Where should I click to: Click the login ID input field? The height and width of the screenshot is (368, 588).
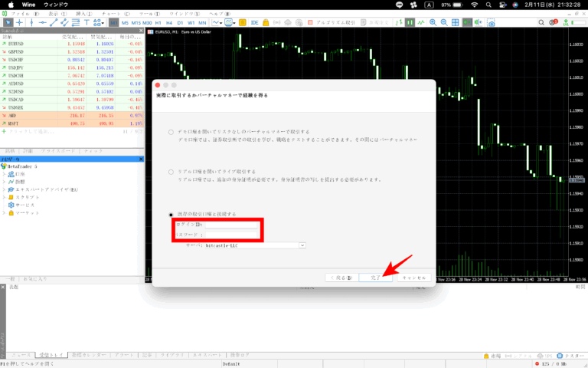click(231, 225)
